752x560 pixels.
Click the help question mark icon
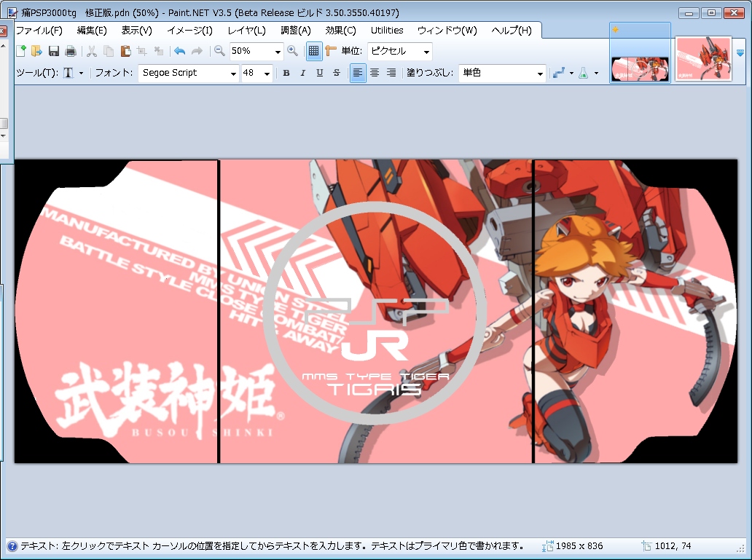12,546
